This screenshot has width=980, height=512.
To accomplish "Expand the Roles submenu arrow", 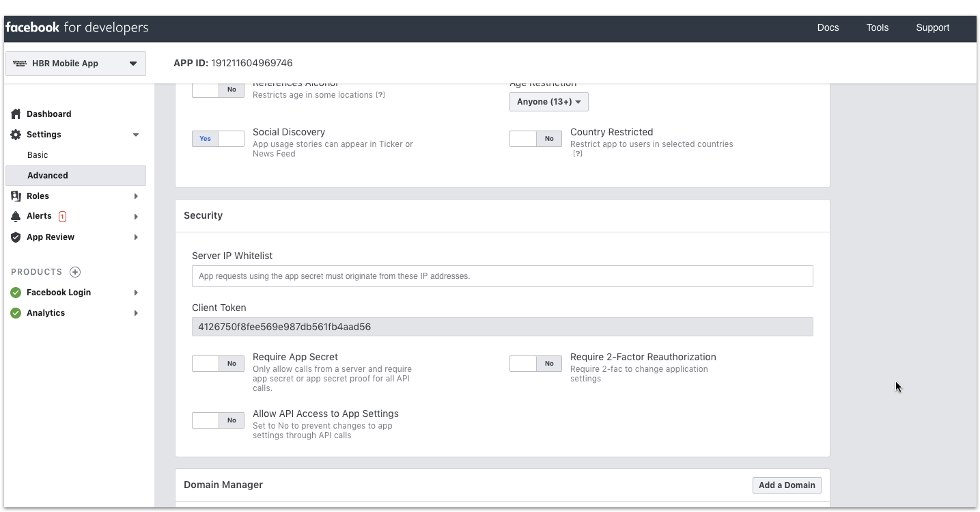I will pos(136,196).
